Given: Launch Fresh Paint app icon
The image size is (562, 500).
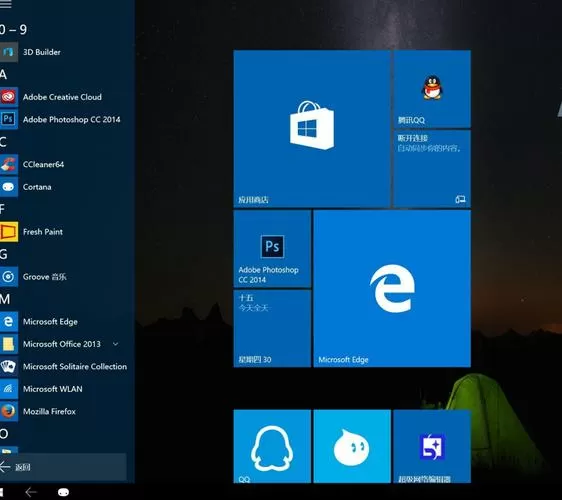Looking at the screenshot, I should tap(8, 232).
